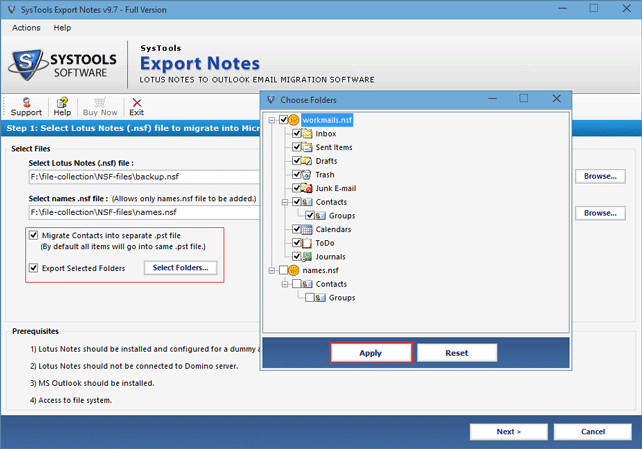The width and height of the screenshot is (642, 449).
Task: Uncheck the Drafts checkbox
Action: [x=297, y=161]
